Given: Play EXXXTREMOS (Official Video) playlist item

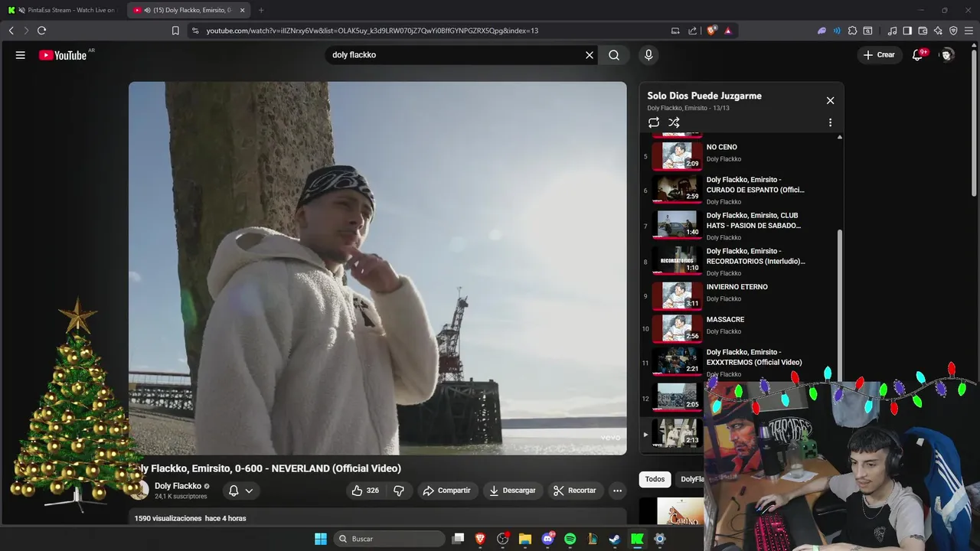Looking at the screenshot, I should click(741, 362).
